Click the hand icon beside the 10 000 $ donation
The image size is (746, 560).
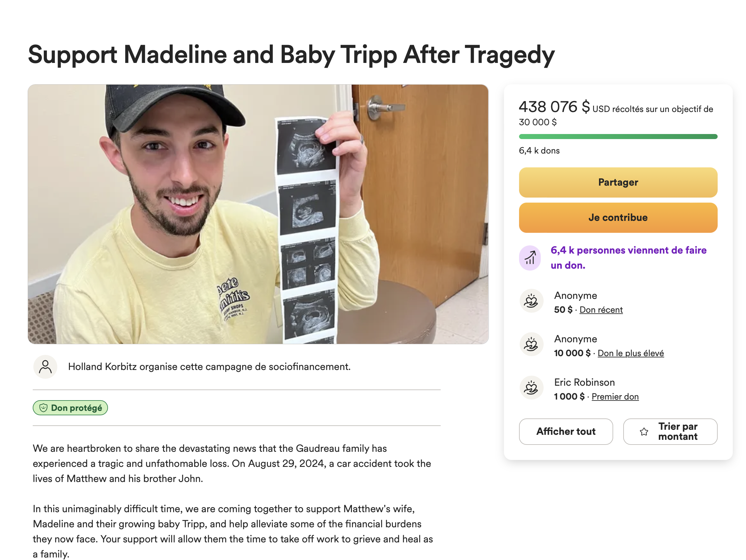[x=532, y=344]
